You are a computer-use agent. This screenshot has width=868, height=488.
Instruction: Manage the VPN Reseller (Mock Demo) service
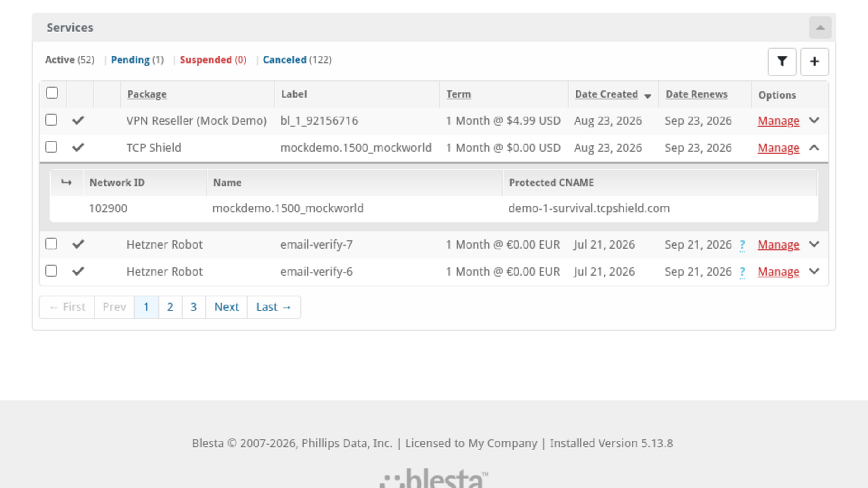tap(778, 121)
